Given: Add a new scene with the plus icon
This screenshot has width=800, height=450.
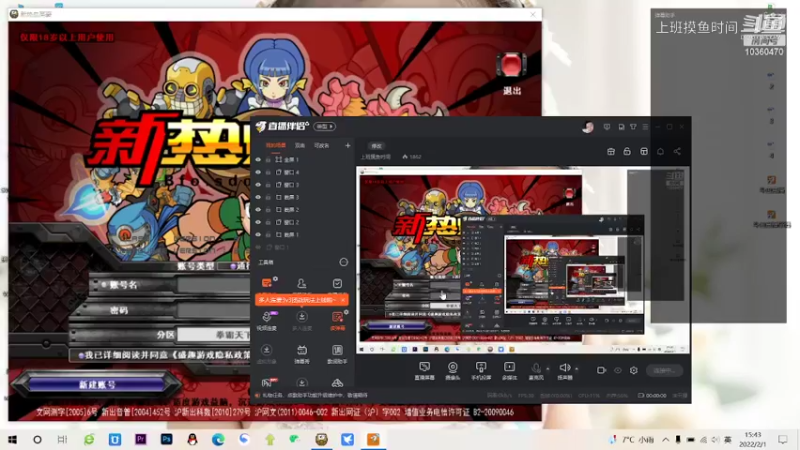Looking at the screenshot, I should pos(347,145).
